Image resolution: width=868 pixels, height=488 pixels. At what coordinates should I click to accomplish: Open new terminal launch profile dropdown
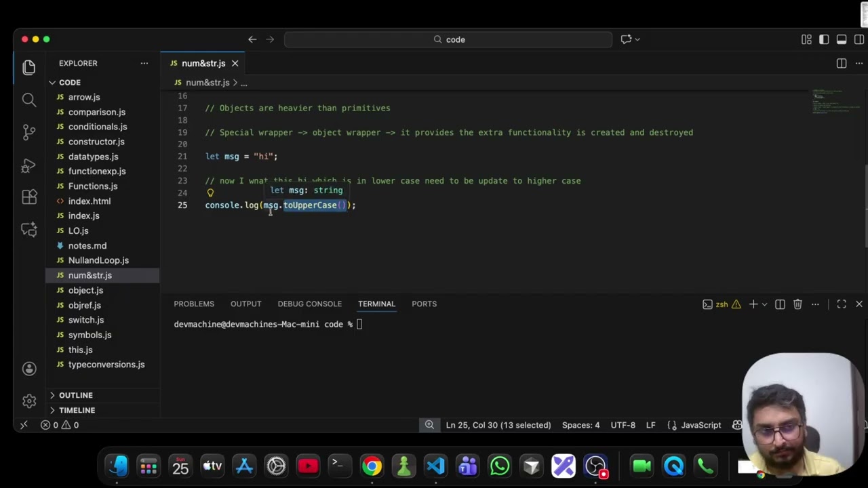pos(764,304)
